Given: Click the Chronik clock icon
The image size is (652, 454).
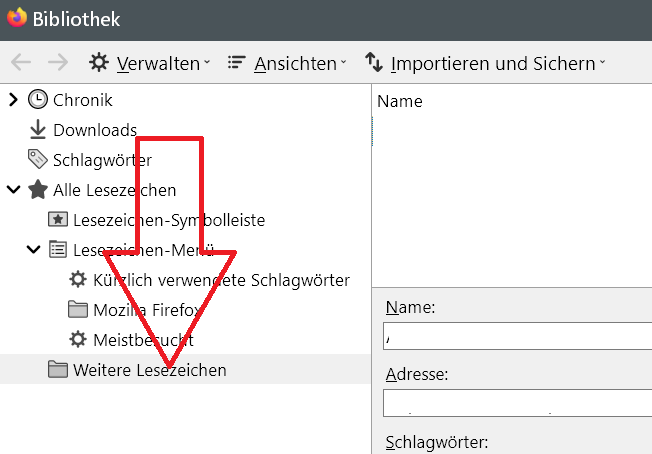Looking at the screenshot, I should [x=38, y=100].
